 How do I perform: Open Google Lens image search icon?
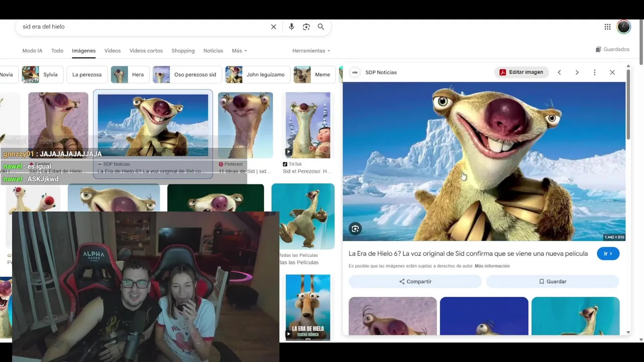tap(306, 27)
